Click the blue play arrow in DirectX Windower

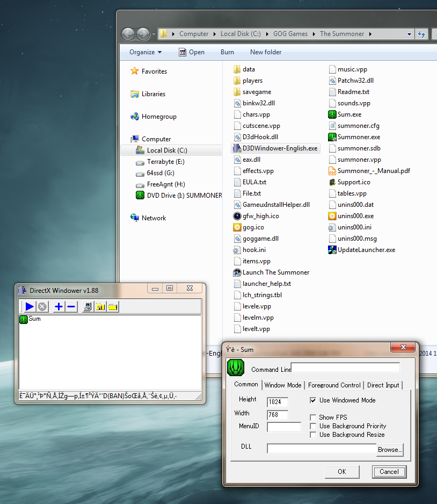coord(30,307)
